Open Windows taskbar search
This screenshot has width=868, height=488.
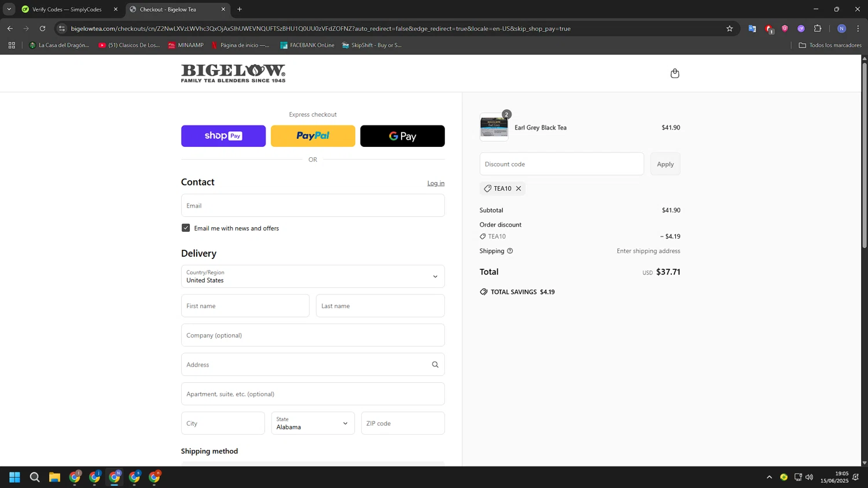click(35, 477)
